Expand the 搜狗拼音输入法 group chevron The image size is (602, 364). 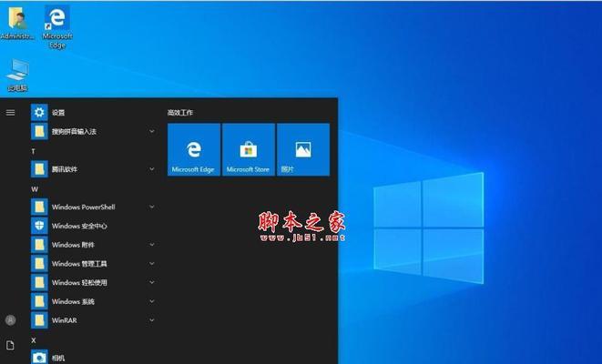click(152, 131)
